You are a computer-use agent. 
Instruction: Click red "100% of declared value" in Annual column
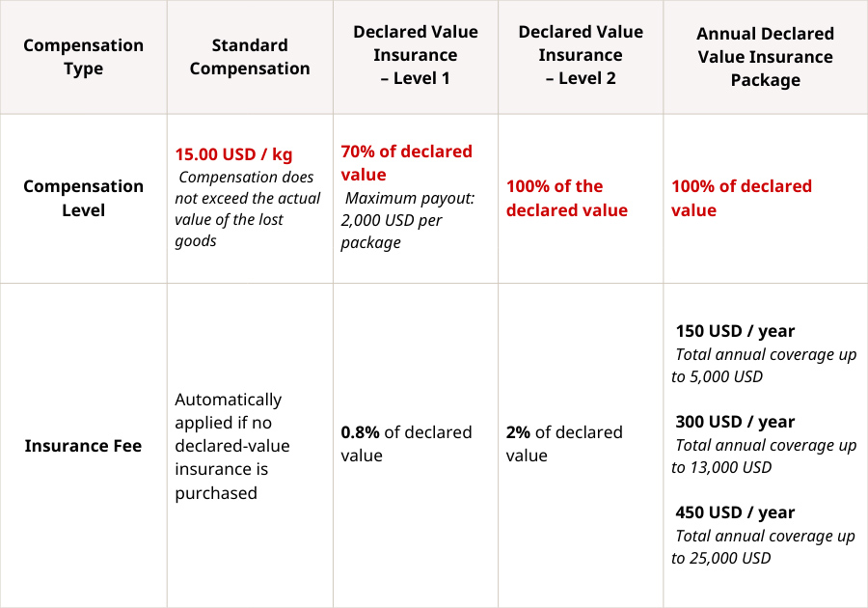click(741, 198)
